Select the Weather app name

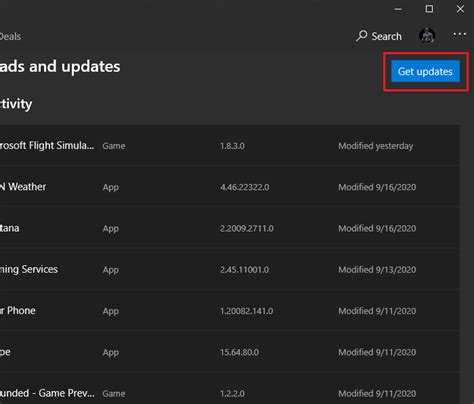23,187
